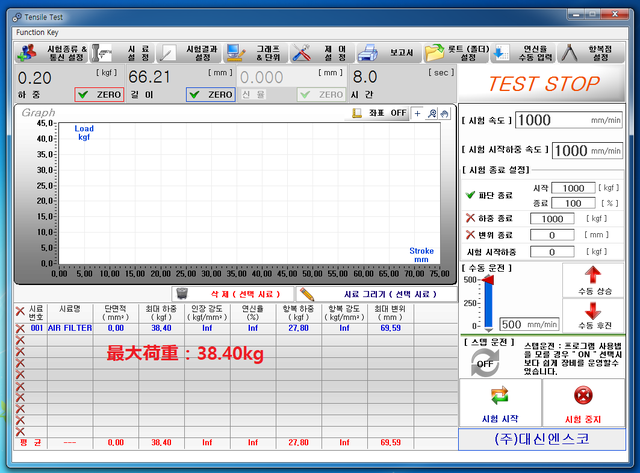Open the 시험종류 & 통신 설정 toolbar icon

point(27,53)
